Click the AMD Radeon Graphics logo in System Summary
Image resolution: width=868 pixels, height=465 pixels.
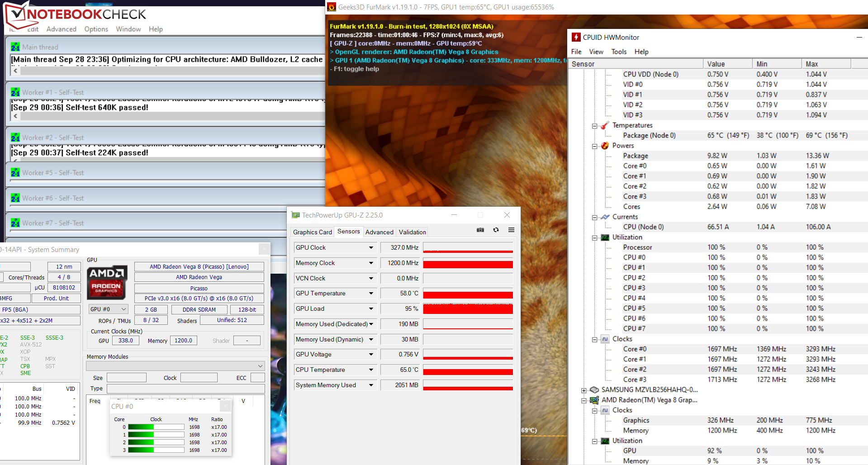107,282
